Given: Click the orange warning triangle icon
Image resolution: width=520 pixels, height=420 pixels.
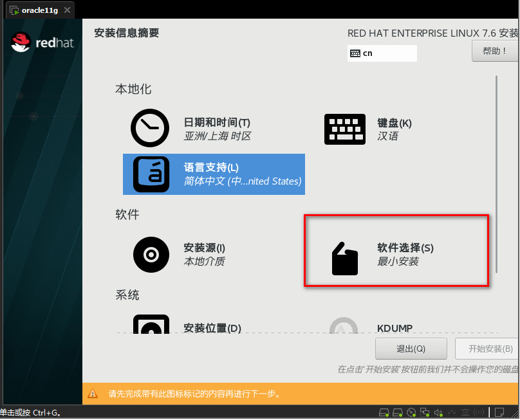Looking at the screenshot, I should click(x=93, y=394).
